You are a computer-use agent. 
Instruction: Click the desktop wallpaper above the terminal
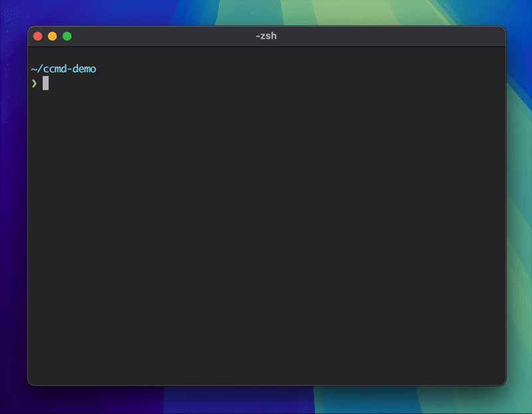[x=267, y=12]
